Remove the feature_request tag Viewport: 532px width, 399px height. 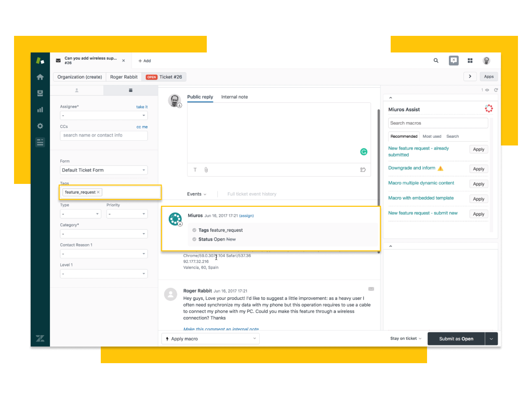pos(98,192)
